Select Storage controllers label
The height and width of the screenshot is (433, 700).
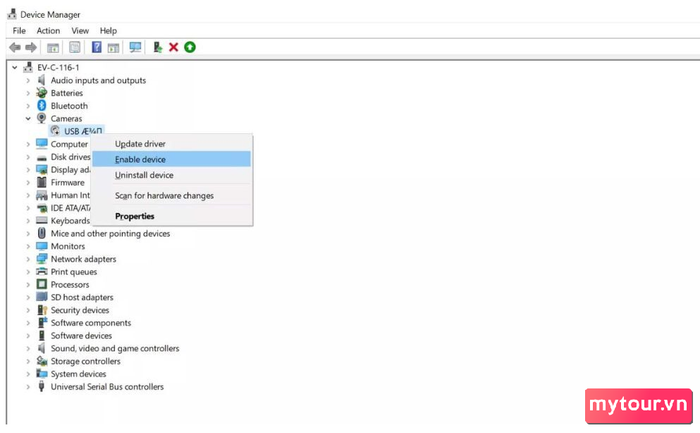click(85, 361)
